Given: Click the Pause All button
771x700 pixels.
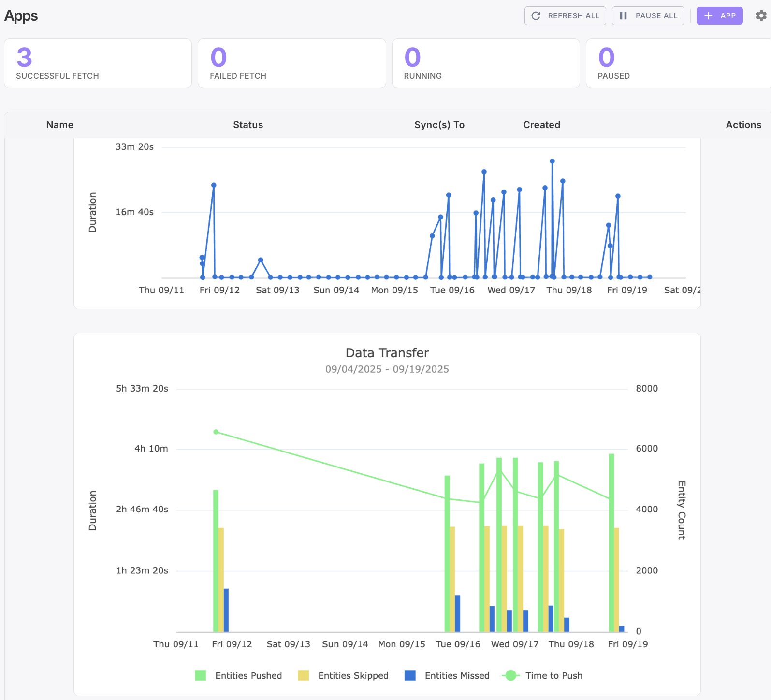Looking at the screenshot, I should point(648,15).
